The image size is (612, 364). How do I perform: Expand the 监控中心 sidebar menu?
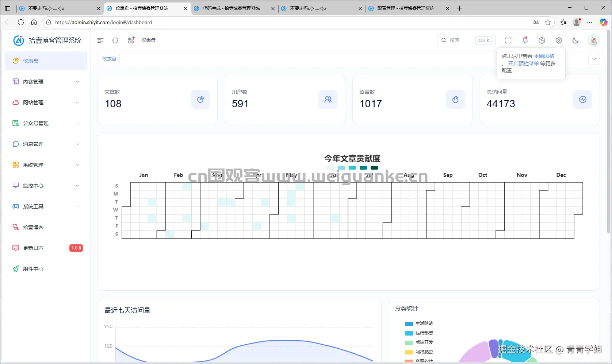(46, 186)
